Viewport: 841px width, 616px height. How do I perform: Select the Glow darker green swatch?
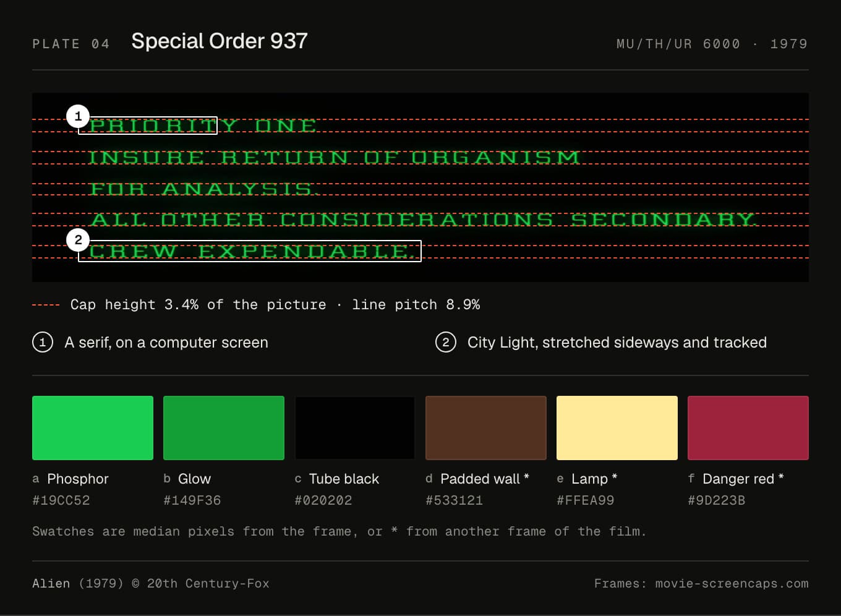point(224,428)
